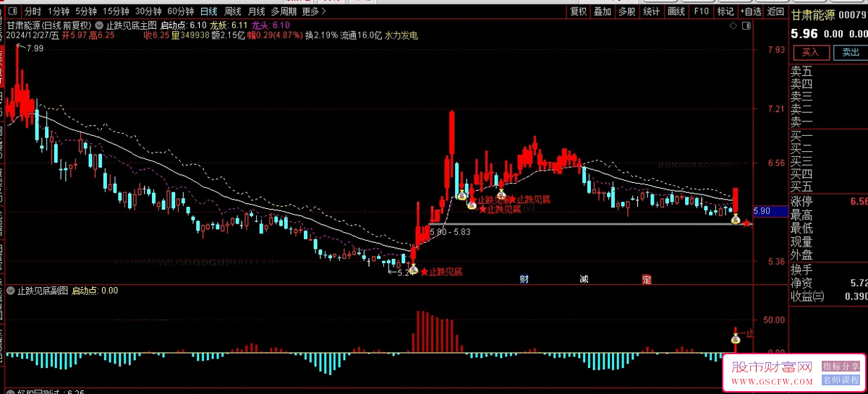Select the 15分钟 period tab
This screenshot has width=868, height=394.
click(x=116, y=12)
